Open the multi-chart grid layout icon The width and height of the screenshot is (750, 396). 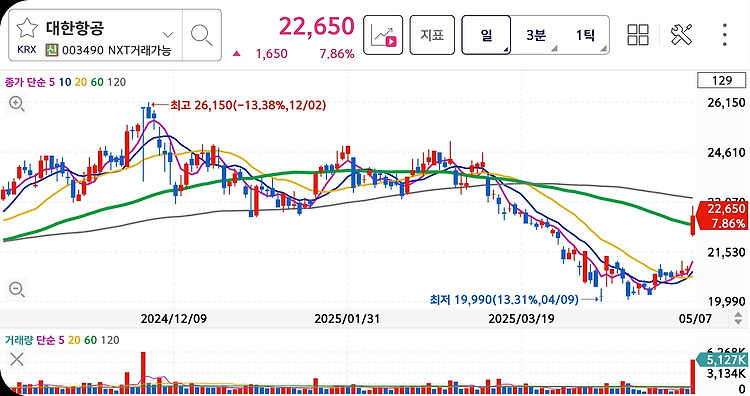click(638, 35)
